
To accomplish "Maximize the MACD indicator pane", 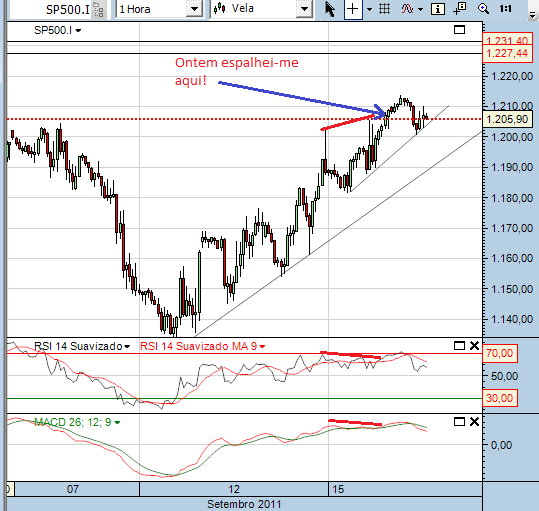I will [x=459, y=422].
